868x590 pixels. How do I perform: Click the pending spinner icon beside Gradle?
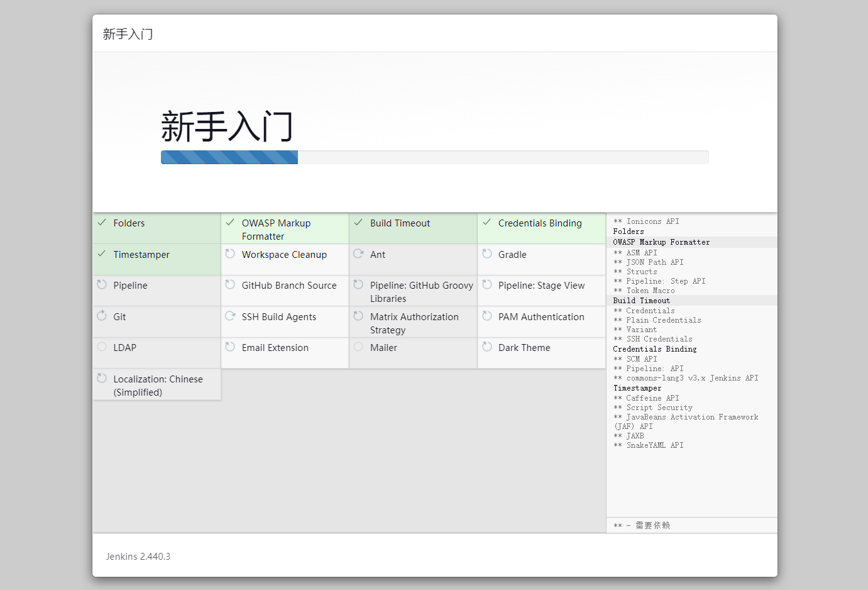click(x=486, y=253)
